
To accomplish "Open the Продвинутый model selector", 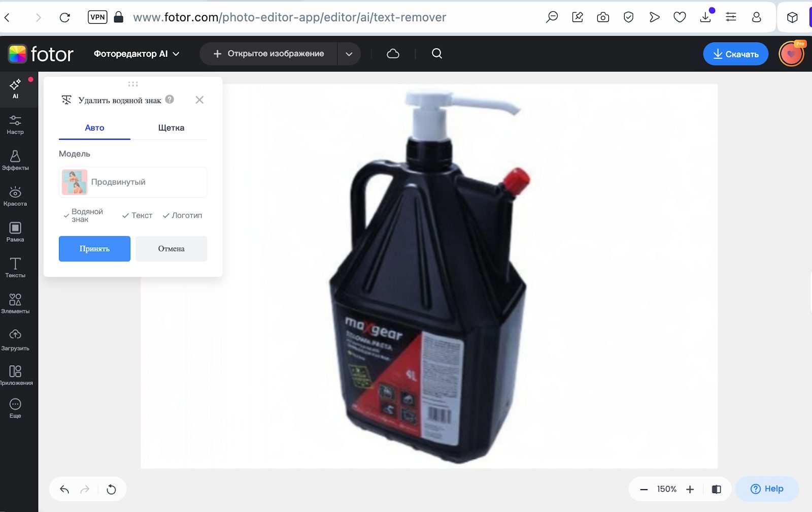I will (x=133, y=182).
